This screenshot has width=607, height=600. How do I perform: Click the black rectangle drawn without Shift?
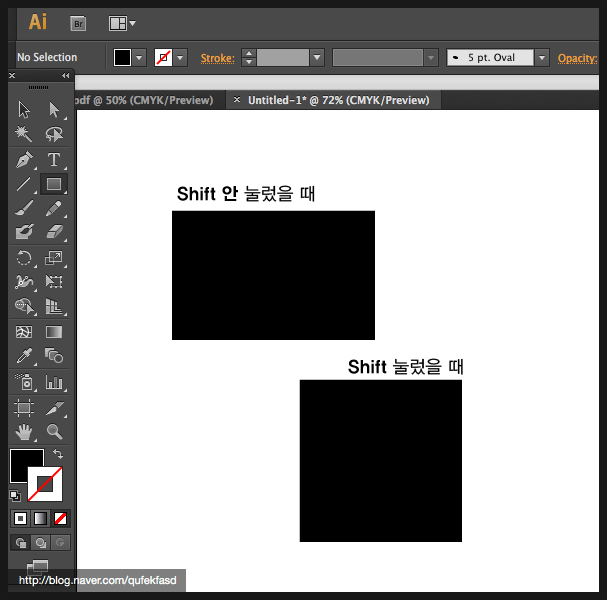(273, 275)
